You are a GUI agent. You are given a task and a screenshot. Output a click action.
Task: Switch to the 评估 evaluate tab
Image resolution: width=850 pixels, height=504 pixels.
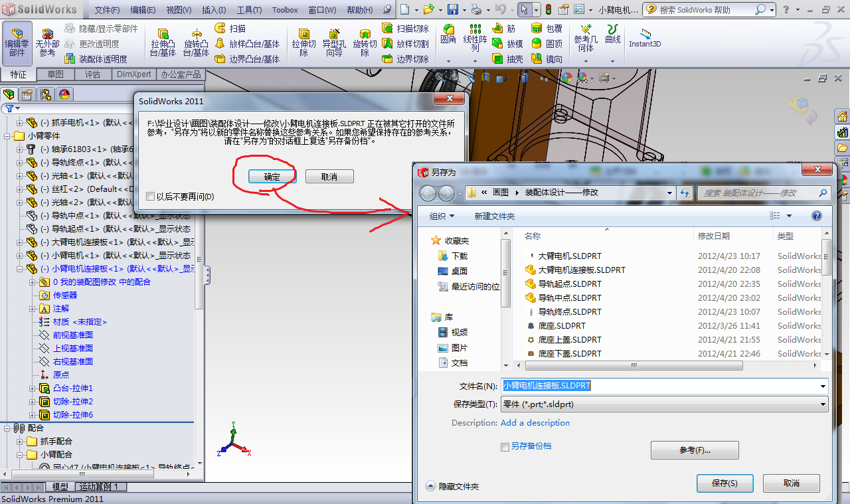pyautogui.click(x=92, y=74)
